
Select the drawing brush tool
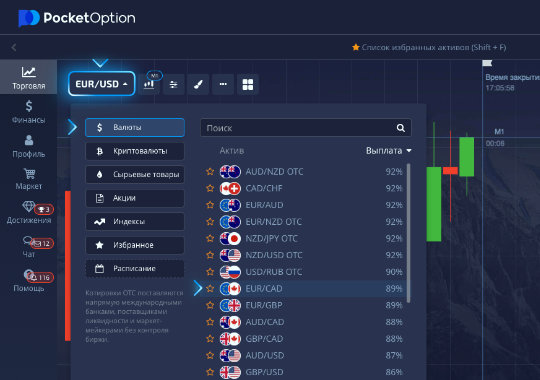(198, 84)
